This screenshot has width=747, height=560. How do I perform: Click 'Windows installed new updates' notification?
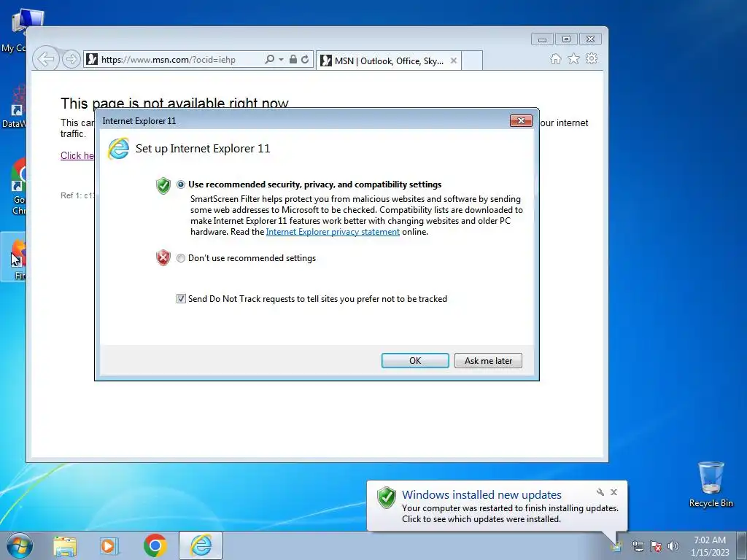(481, 495)
